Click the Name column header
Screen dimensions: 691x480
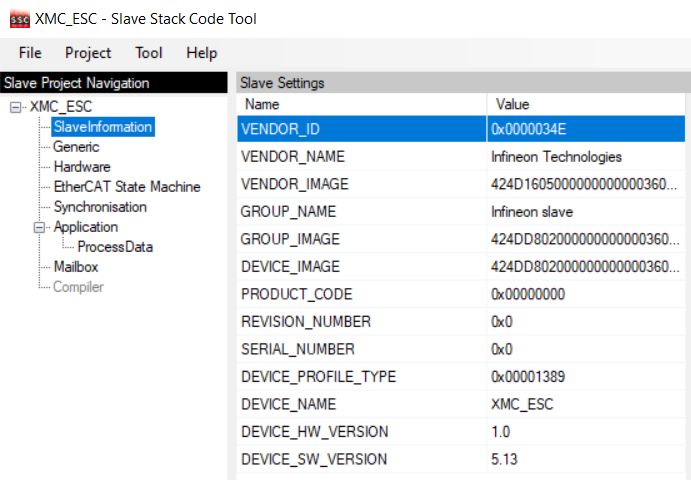[361, 104]
